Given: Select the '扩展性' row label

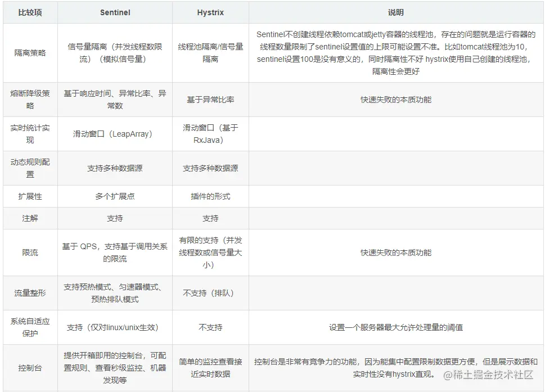Looking at the screenshot, I should click(x=30, y=196).
